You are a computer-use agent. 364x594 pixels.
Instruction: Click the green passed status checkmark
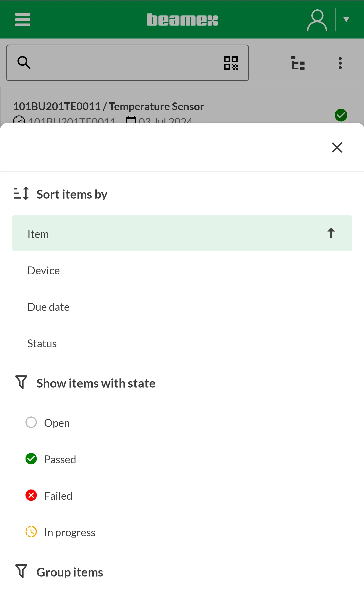pyautogui.click(x=341, y=115)
